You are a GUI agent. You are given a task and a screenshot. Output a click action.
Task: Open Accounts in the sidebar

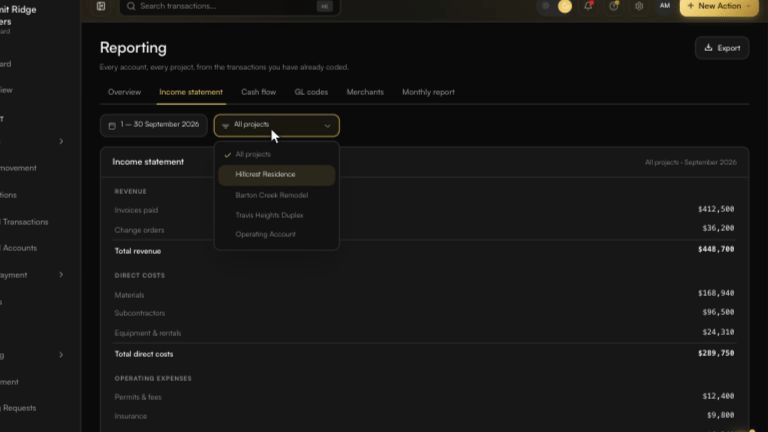19,248
